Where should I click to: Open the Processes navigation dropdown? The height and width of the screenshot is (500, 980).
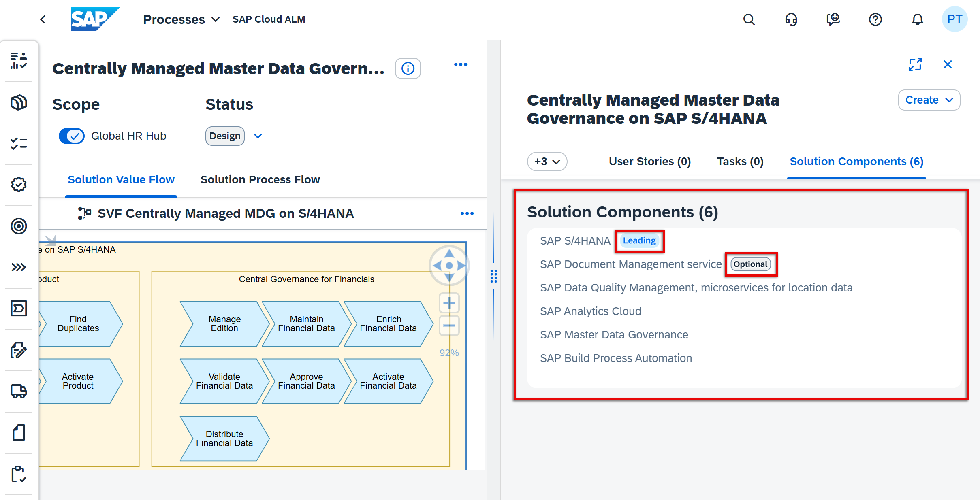(181, 19)
